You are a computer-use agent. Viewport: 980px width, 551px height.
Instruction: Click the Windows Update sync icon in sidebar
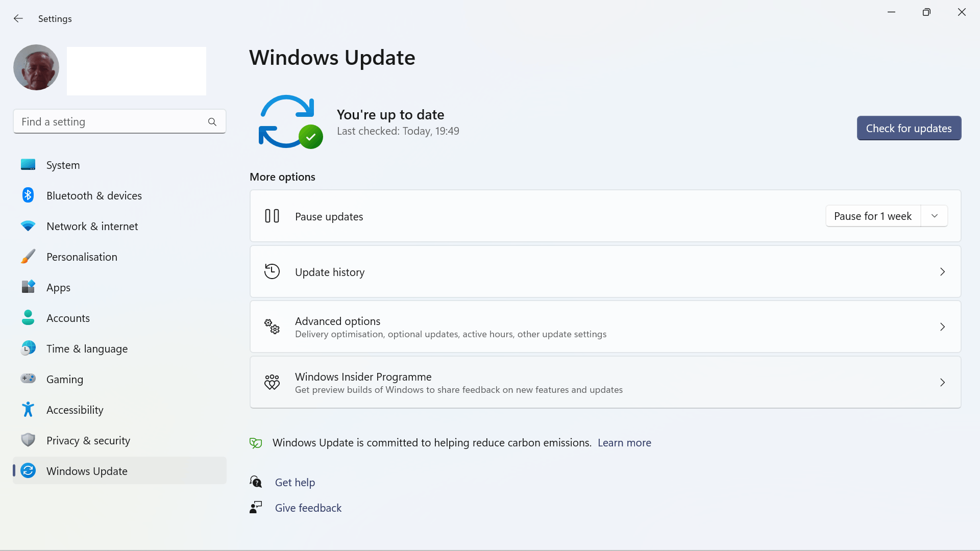pyautogui.click(x=28, y=471)
